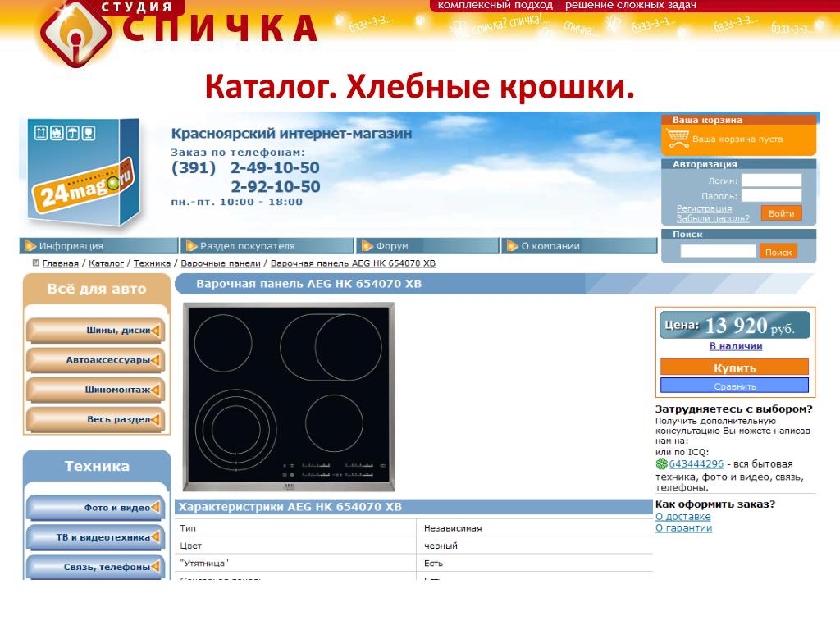Open the О компании menu

pyautogui.click(x=580, y=246)
